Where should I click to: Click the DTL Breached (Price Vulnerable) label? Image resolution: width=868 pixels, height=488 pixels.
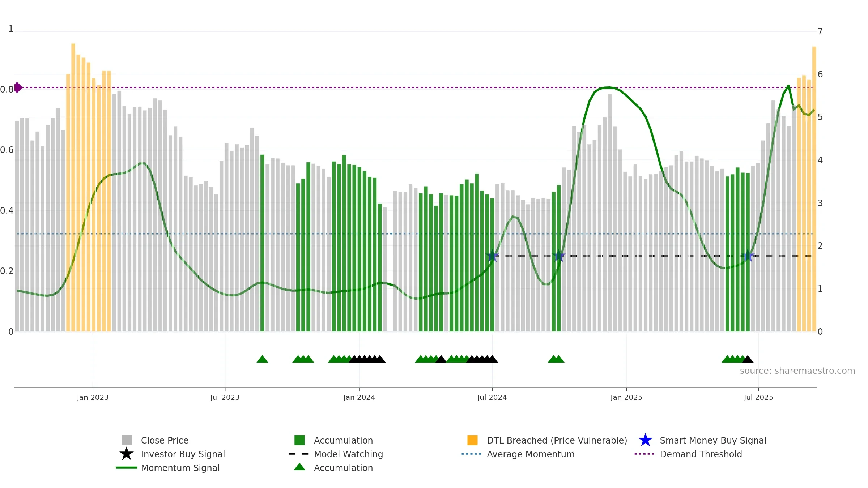click(557, 440)
